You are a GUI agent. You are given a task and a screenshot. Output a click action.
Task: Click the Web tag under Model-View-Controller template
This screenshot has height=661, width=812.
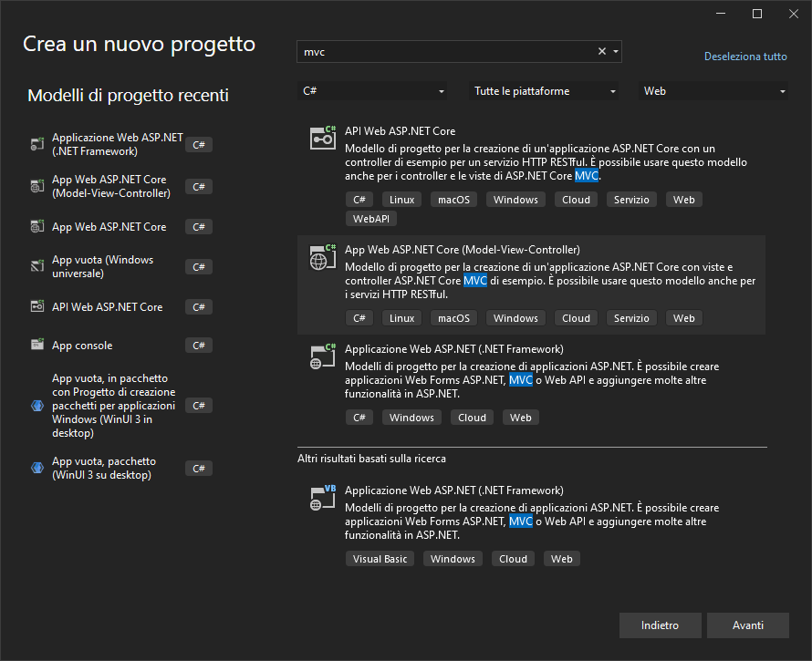coord(683,318)
